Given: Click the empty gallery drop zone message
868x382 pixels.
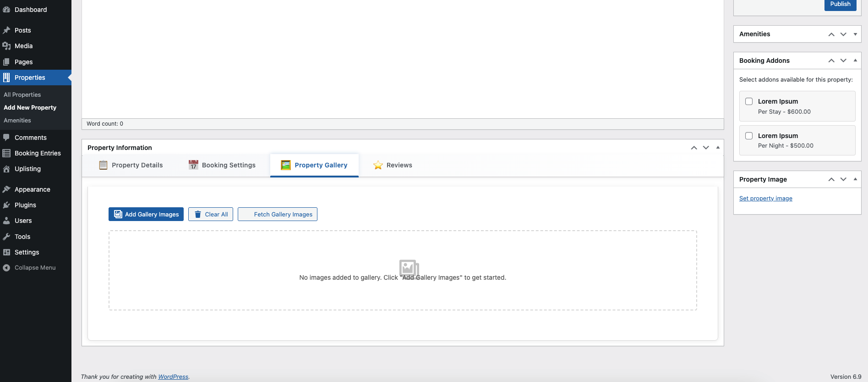Looking at the screenshot, I should [403, 277].
